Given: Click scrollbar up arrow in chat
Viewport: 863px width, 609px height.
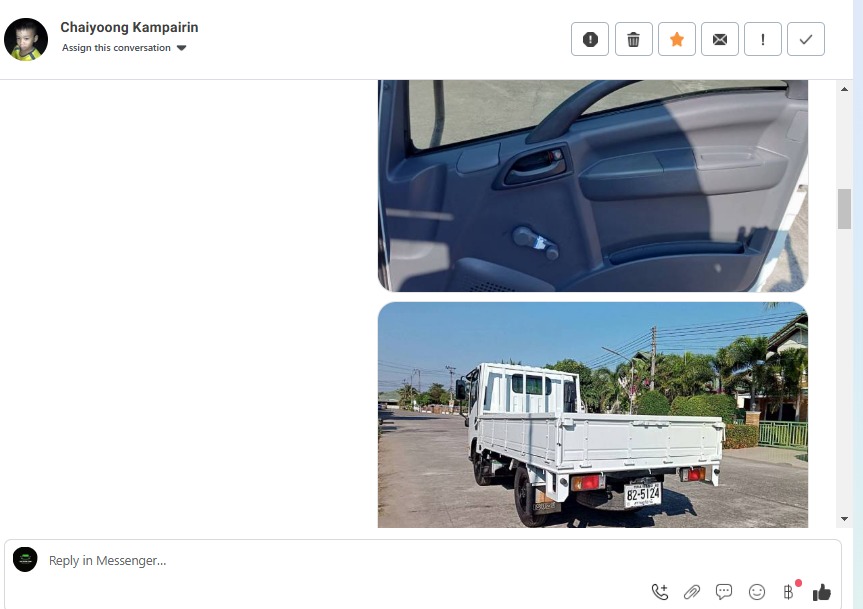Looking at the screenshot, I should click(844, 89).
